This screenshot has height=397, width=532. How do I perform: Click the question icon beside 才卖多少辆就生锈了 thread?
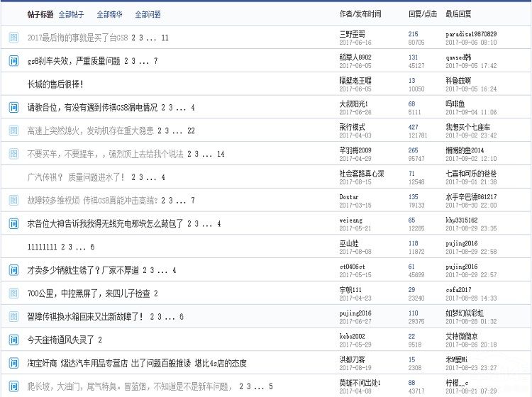coord(13,270)
